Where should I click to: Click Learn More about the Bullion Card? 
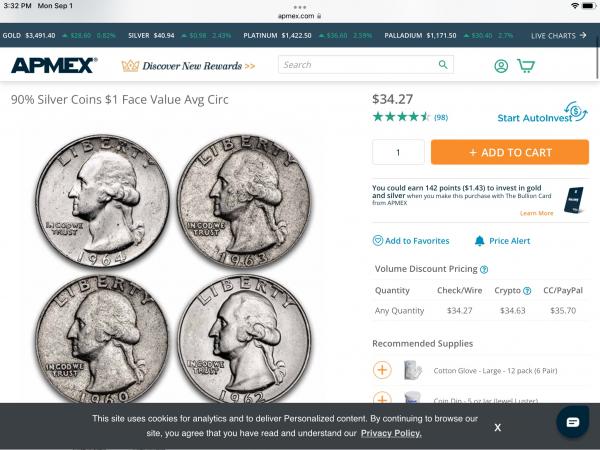pos(536,213)
